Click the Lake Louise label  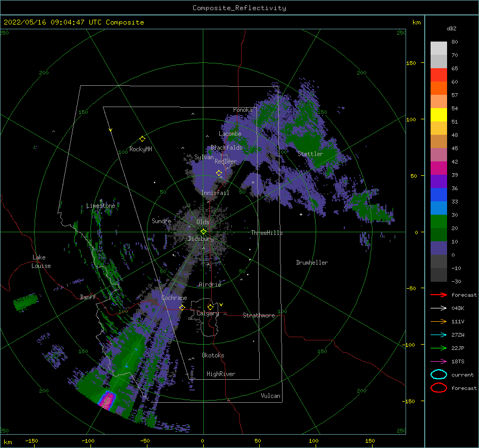click(x=41, y=262)
